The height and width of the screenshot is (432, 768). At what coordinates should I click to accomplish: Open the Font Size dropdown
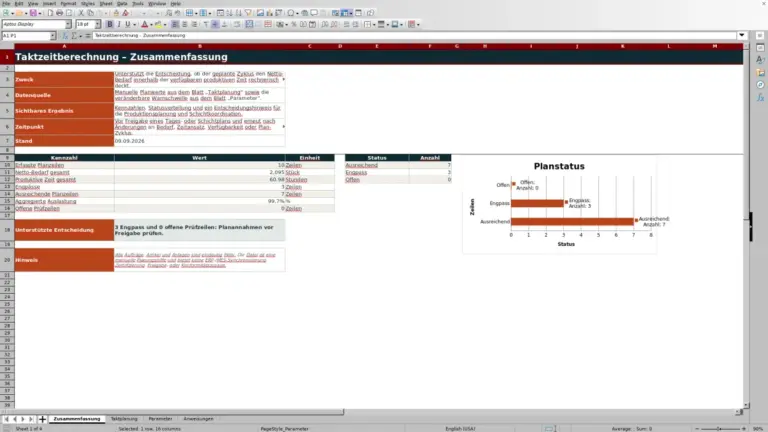tap(97, 24)
